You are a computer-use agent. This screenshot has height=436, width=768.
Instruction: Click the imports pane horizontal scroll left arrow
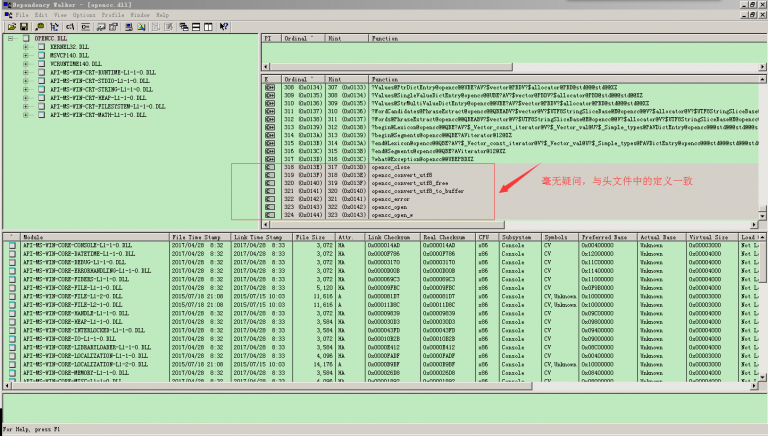265,68
